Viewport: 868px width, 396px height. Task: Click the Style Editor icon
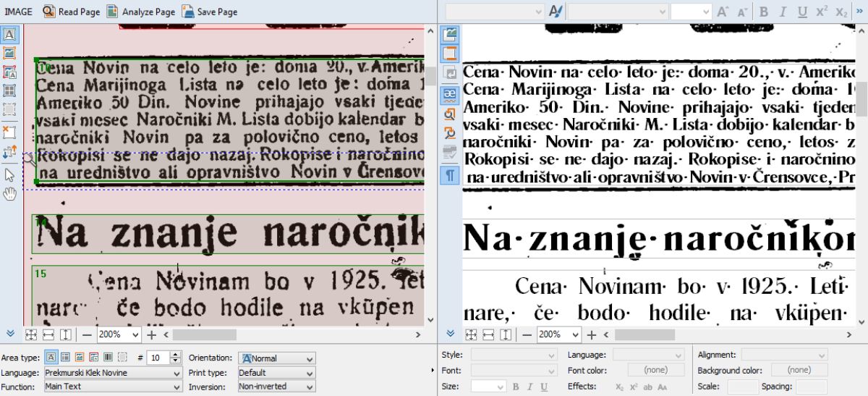click(x=555, y=12)
